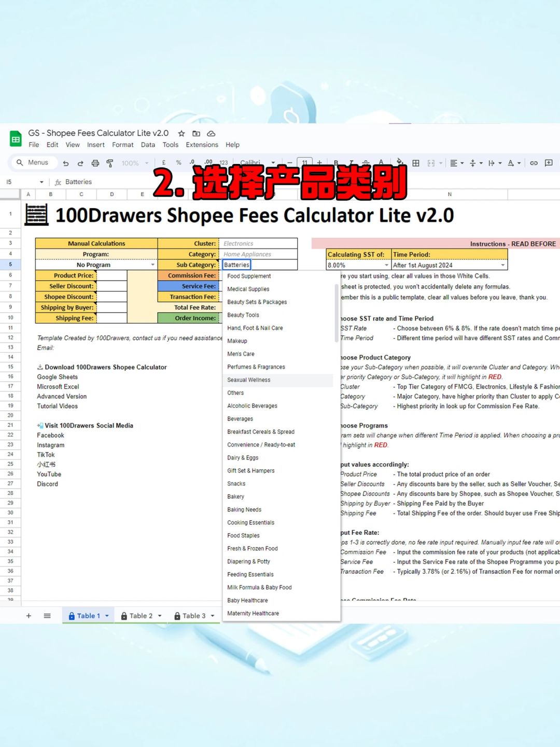Viewport: 560px width, 747px height.
Task: Open the After 1st August 2024 dropdown
Action: pos(502,265)
